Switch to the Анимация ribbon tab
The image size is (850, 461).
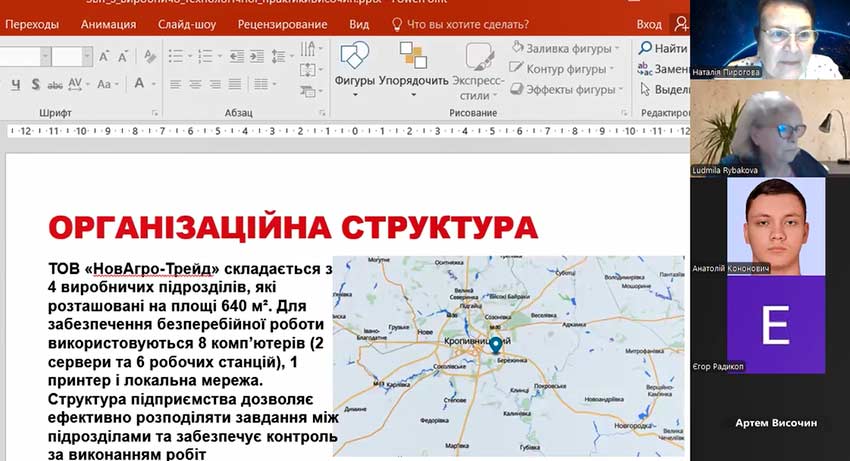(108, 24)
